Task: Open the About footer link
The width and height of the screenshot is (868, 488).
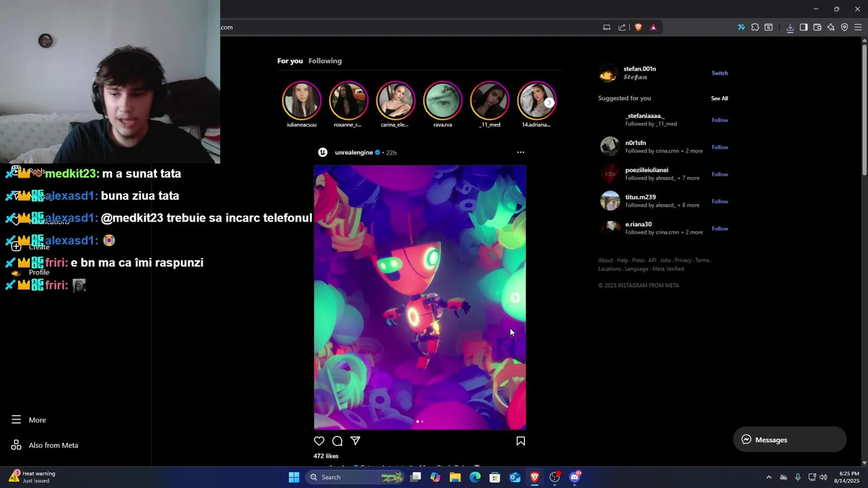Action: click(605, 260)
